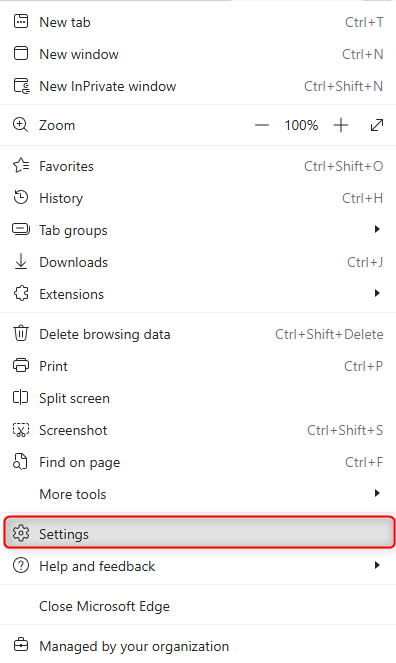This screenshot has width=396, height=663.
Task: Click the Split screen icon
Action: 21,397
